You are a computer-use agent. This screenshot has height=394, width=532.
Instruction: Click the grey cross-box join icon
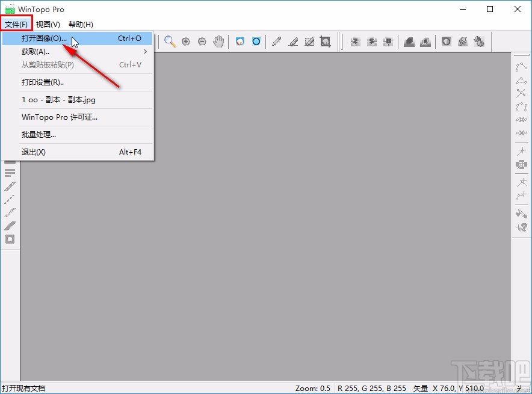pos(521,165)
